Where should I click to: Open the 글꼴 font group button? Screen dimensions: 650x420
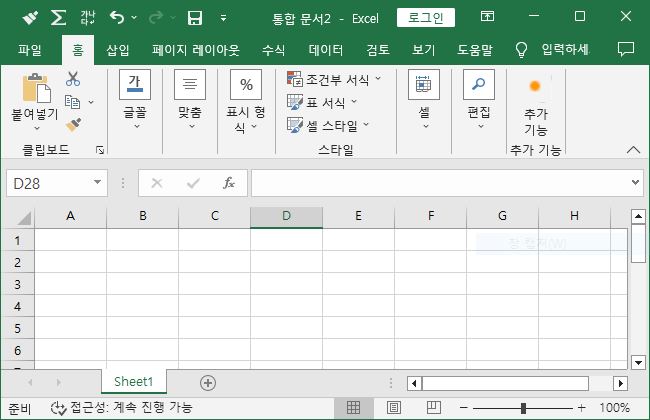[135, 100]
